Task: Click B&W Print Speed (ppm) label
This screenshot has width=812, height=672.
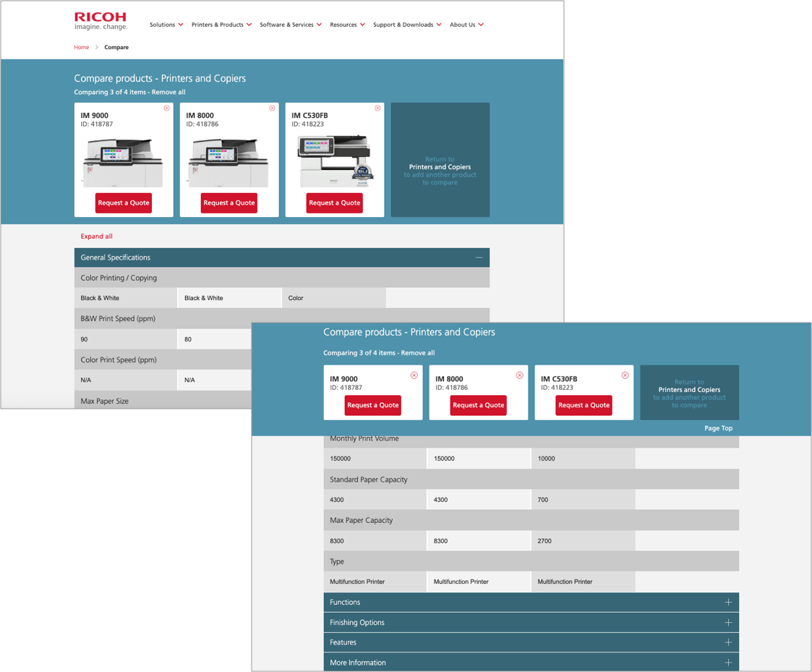Action: tap(118, 319)
